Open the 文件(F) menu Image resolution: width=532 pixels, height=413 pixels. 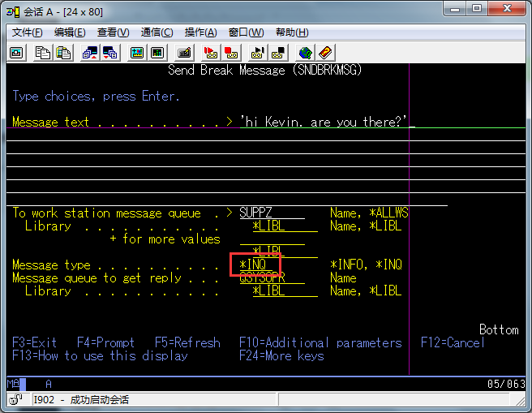click(x=27, y=32)
